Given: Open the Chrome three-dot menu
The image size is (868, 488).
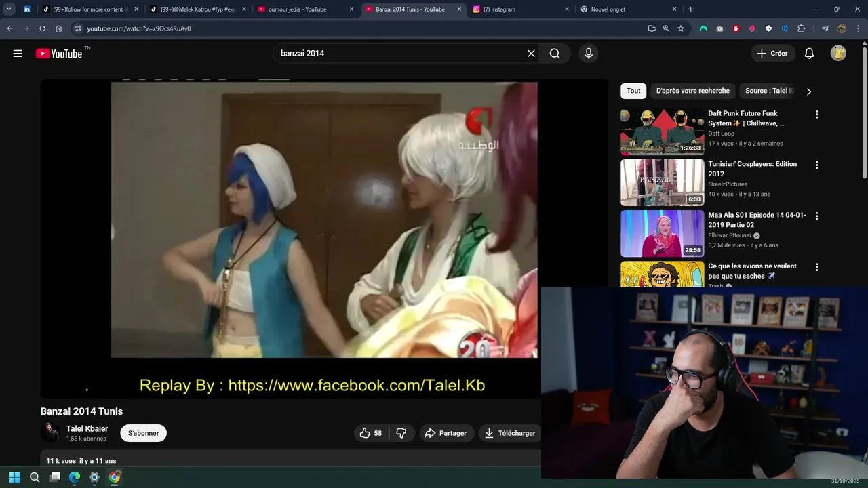Looking at the screenshot, I should click(857, 28).
